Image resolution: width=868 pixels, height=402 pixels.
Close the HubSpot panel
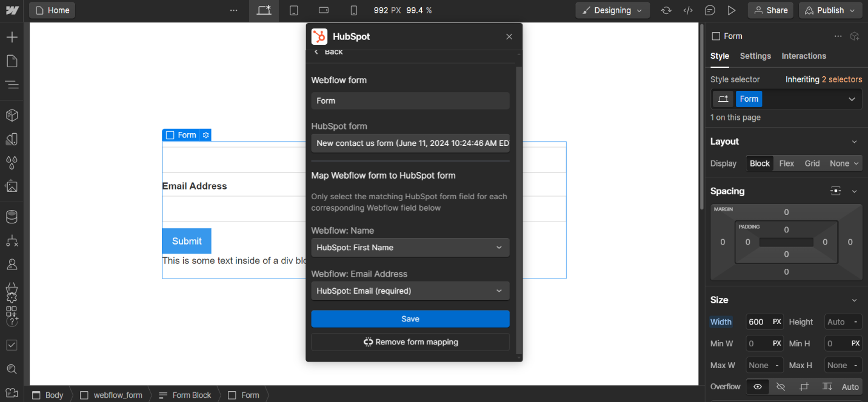[x=509, y=37]
